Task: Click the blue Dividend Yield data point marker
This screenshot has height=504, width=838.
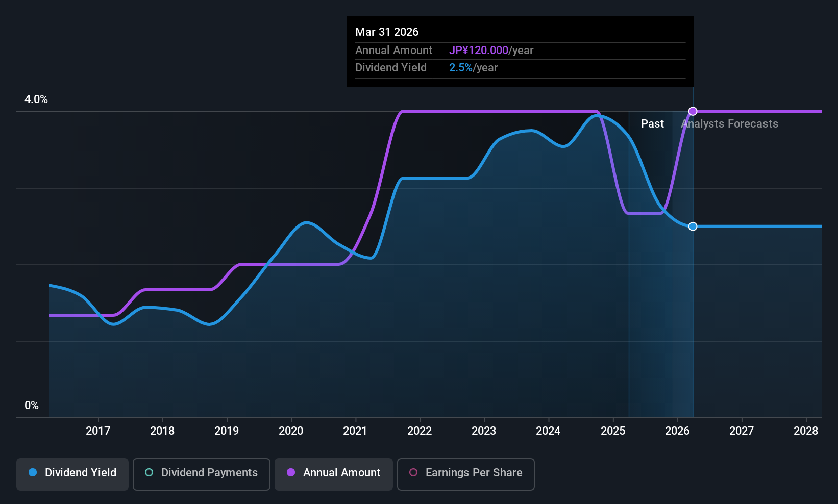Action: click(693, 226)
